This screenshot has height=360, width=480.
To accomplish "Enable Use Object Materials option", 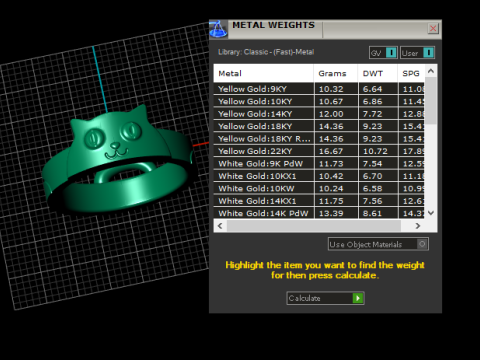I will click(378, 244).
